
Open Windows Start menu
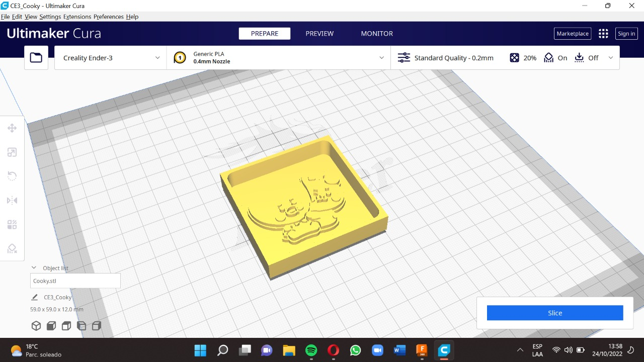pyautogui.click(x=200, y=350)
